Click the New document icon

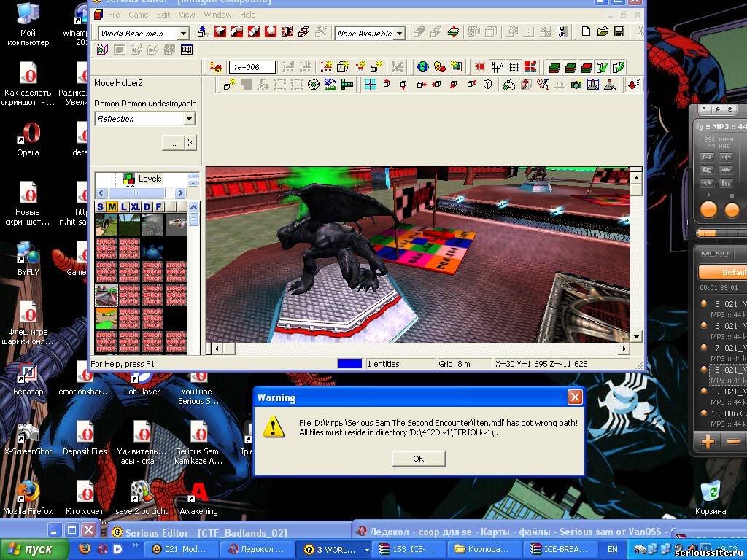pos(587,31)
